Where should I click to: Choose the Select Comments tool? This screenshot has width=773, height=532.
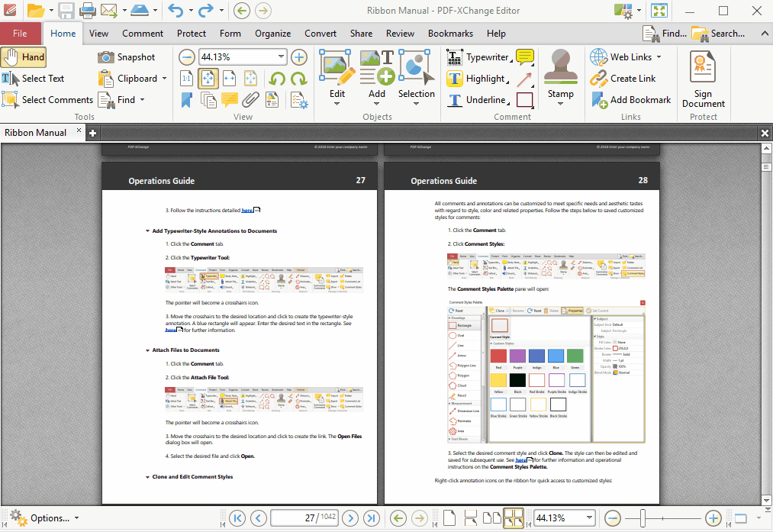tap(47, 99)
